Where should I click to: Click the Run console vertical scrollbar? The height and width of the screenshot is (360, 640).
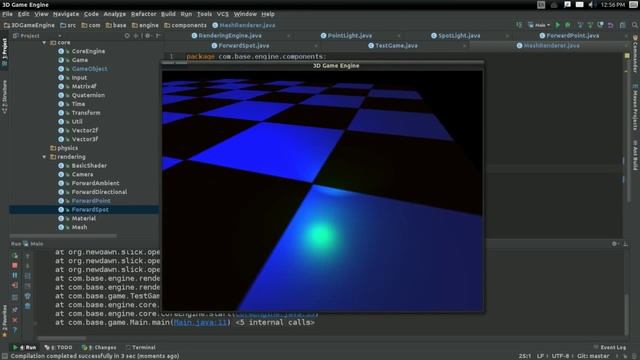[627, 314]
